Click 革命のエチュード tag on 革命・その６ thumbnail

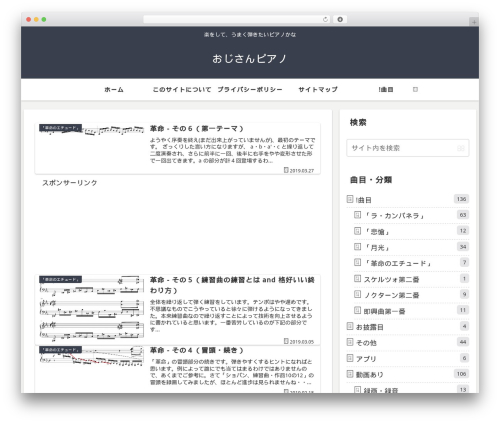pos(60,128)
